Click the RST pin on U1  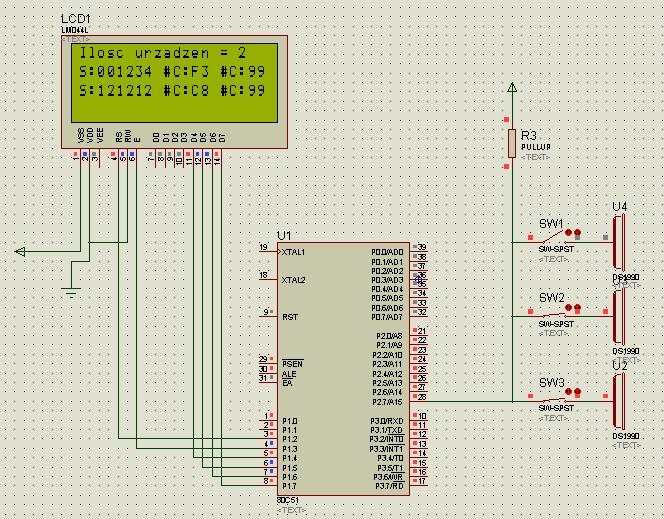tap(290, 317)
